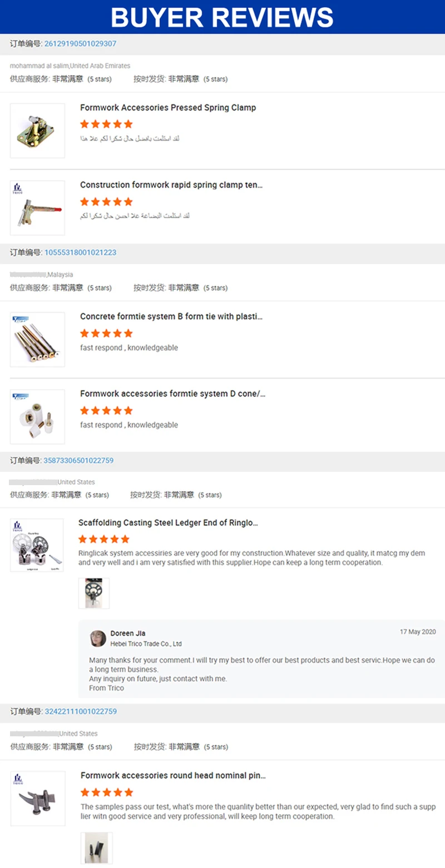Enlarge the Ringlock review attached photo
The height and width of the screenshot is (868, 445).
(x=93, y=593)
